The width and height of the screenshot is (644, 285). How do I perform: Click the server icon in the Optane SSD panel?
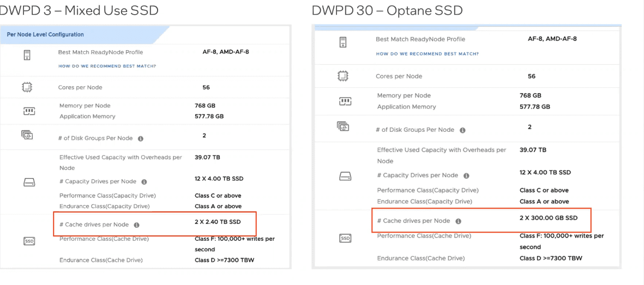(x=343, y=42)
